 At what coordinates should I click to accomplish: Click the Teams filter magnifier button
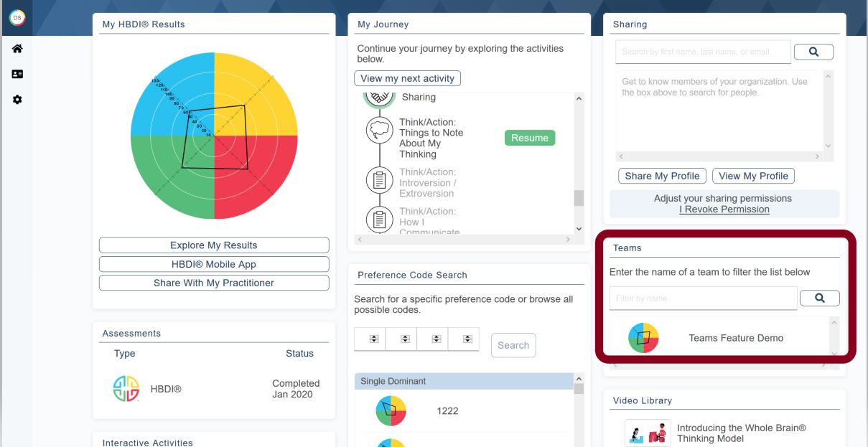pos(819,298)
